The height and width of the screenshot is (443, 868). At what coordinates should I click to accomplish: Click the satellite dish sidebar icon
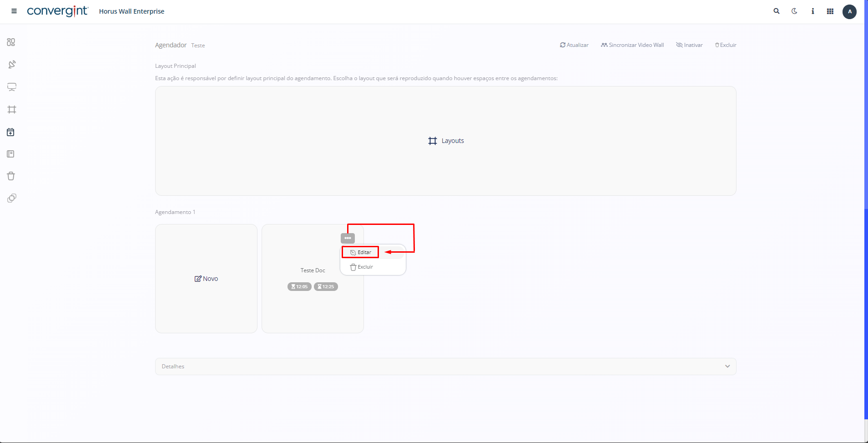coord(12,65)
